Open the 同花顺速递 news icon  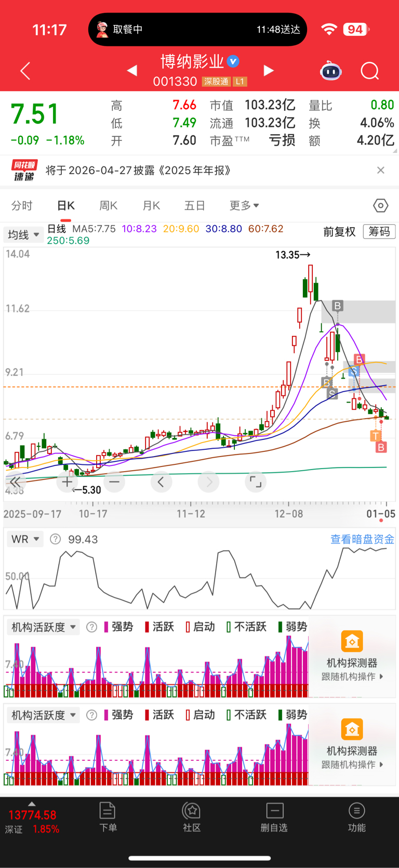(24, 170)
